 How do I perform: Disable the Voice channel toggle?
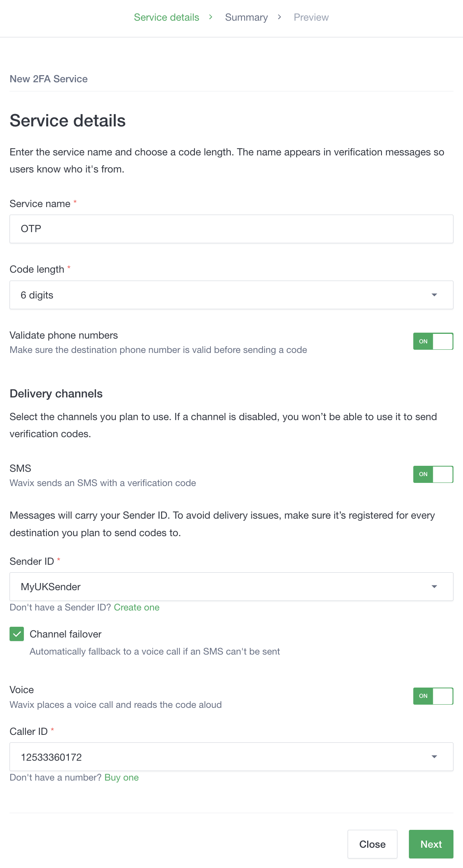pos(433,696)
